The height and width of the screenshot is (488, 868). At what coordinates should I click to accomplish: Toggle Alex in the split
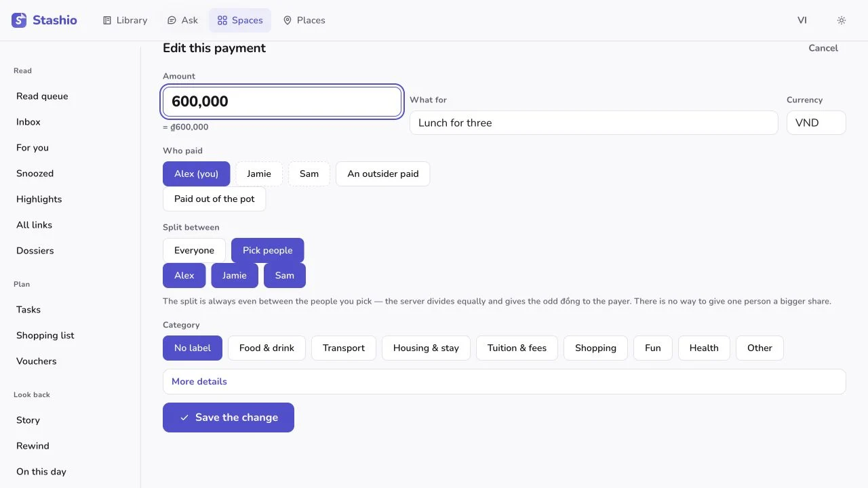pyautogui.click(x=184, y=276)
